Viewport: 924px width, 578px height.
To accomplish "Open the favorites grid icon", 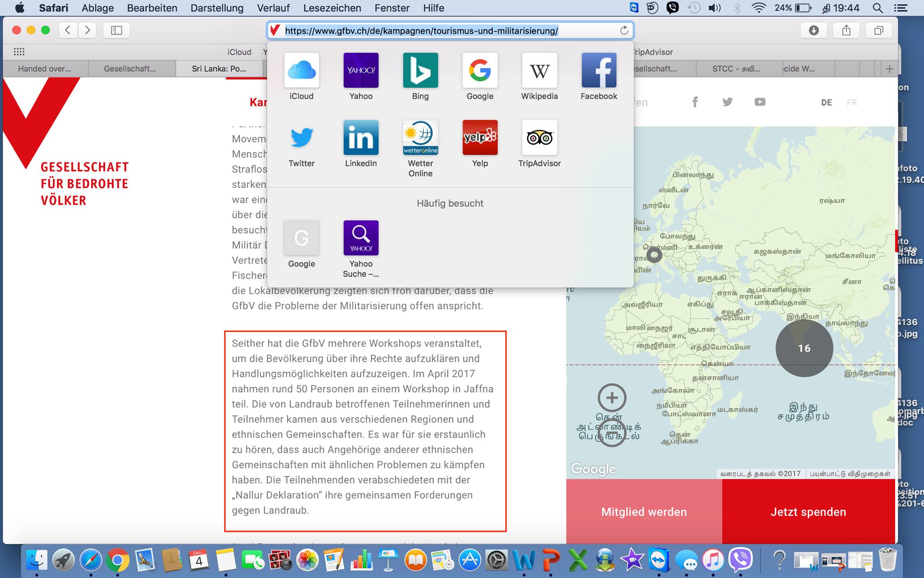I will point(19,51).
